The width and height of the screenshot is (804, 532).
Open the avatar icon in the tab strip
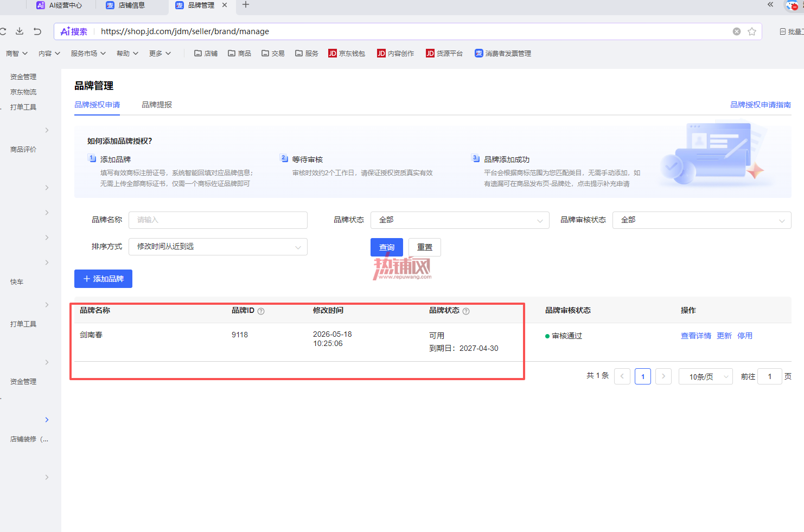(792, 5)
